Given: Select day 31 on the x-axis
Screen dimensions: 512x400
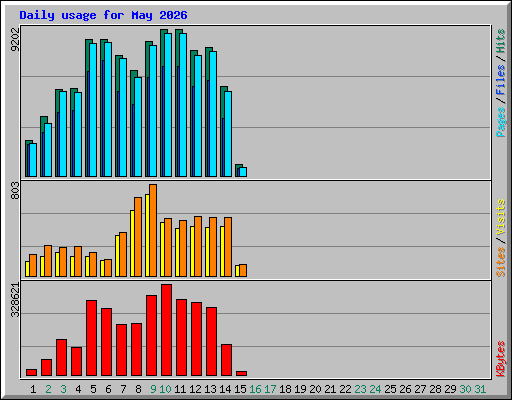Looking at the screenshot, I should click(480, 389).
